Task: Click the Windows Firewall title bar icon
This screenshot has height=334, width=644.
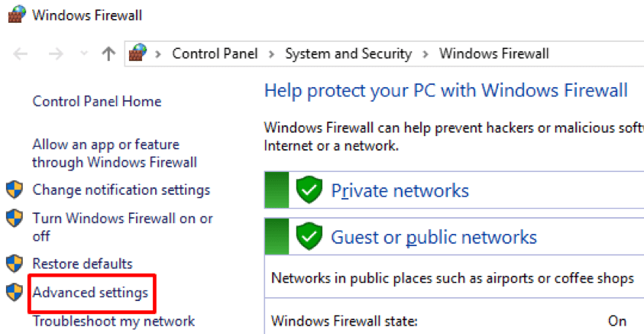Action: point(18,15)
